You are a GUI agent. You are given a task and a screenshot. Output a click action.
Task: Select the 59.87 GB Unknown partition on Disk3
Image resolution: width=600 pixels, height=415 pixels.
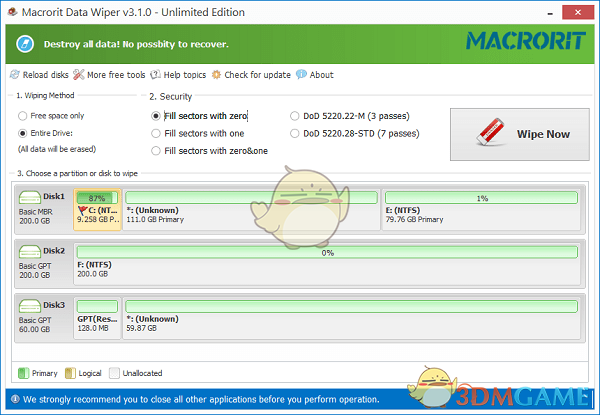click(351, 318)
